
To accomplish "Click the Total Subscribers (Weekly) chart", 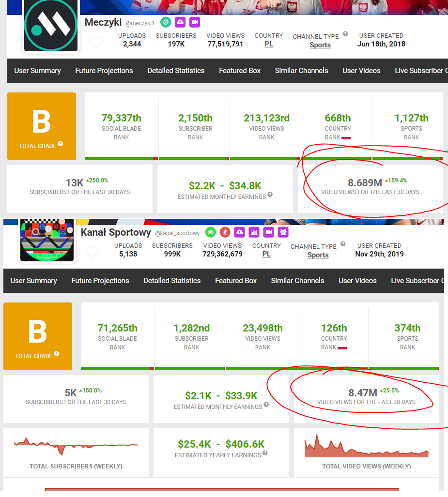I will [x=76, y=446].
